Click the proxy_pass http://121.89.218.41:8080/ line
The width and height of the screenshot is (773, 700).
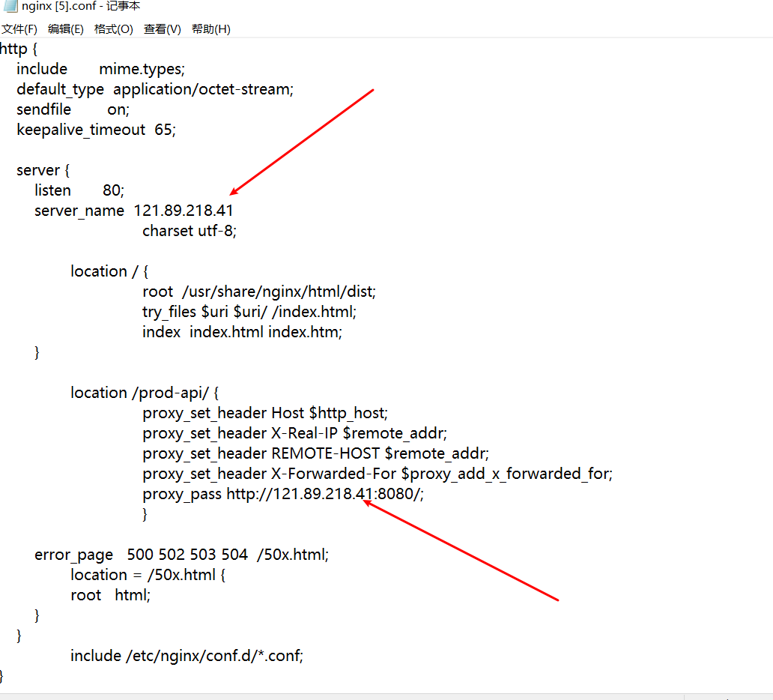(282, 494)
